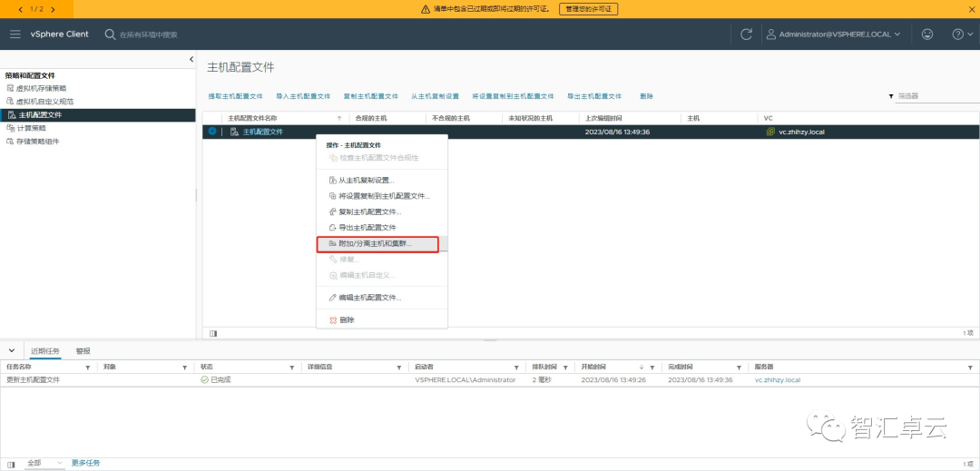This screenshot has width=980, height=471.
Task: Select 主机配置文件 in the sidebar
Action: [97, 115]
